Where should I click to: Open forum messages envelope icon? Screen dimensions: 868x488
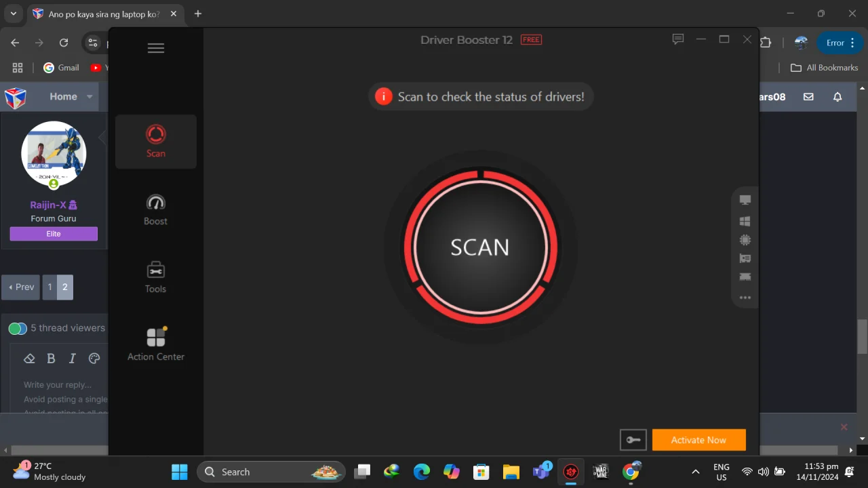point(808,97)
